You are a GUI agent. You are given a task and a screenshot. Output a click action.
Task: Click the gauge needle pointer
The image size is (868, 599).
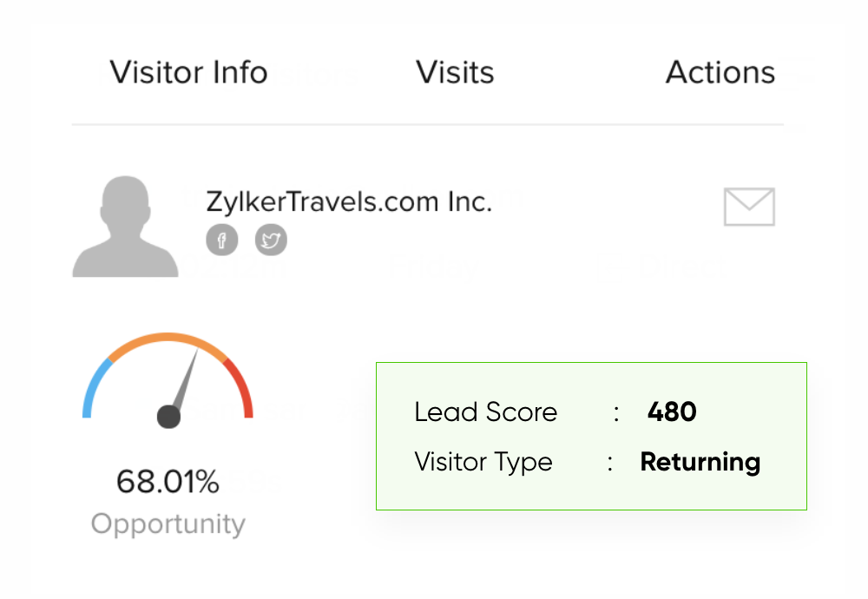[x=186, y=378]
